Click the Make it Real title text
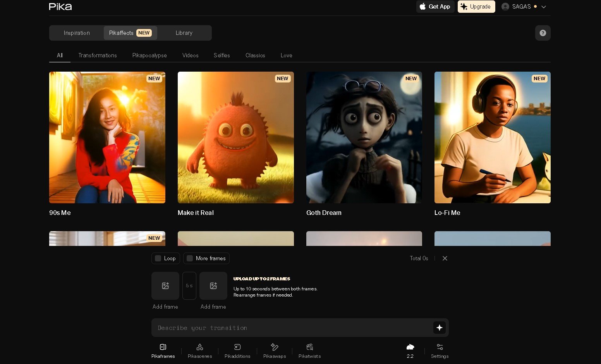 [196, 213]
